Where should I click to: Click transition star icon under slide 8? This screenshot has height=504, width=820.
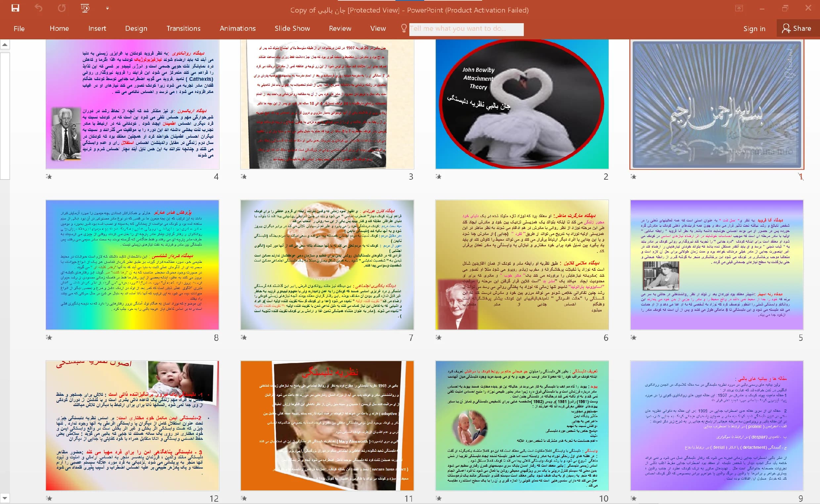(49, 338)
